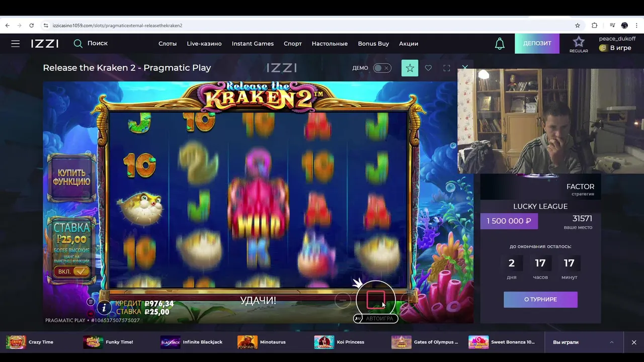Launch Infinite Blackjack from recent games
This screenshot has height=362, width=644.
tap(191, 342)
